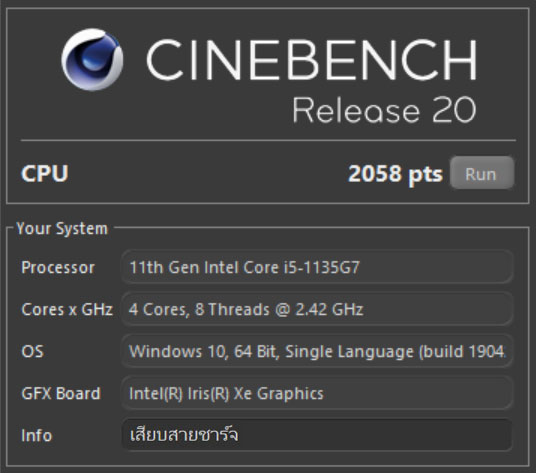The image size is (536, 473).
Task: Click the Release 20 subtitle
Action: coord(384,110)
